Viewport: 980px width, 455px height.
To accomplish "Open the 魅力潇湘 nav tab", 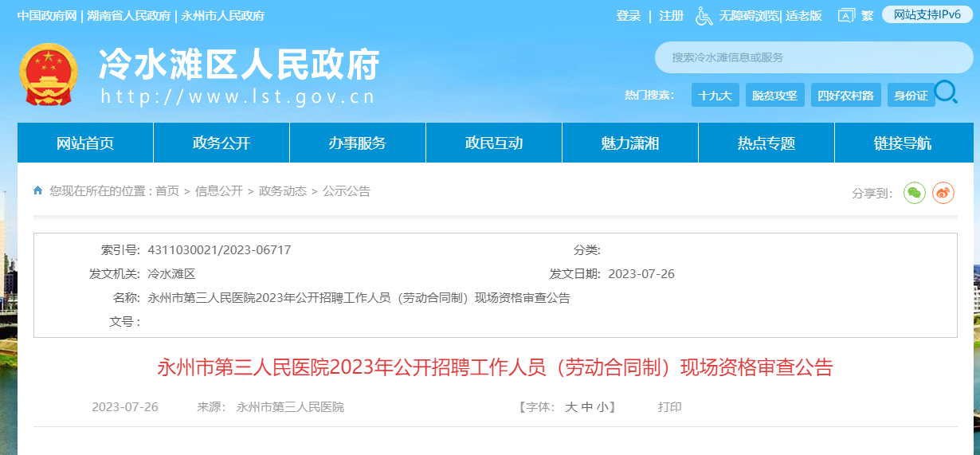I will point(630,143).
